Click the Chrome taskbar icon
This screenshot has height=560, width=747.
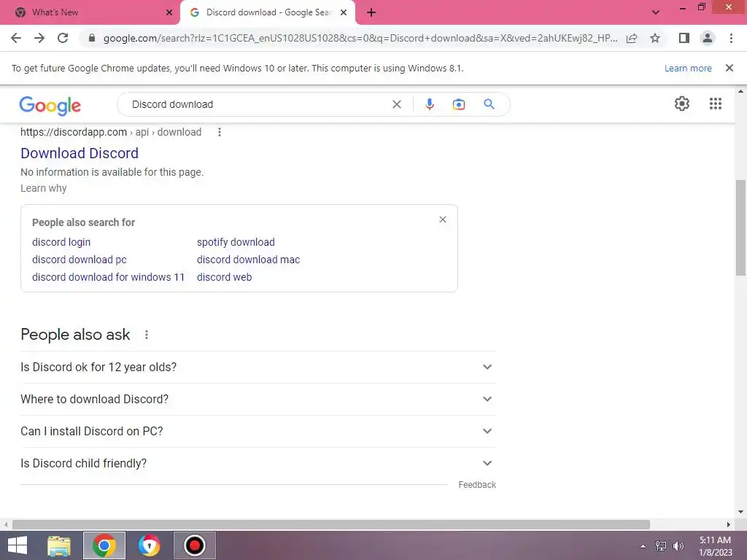pos(104,545)
